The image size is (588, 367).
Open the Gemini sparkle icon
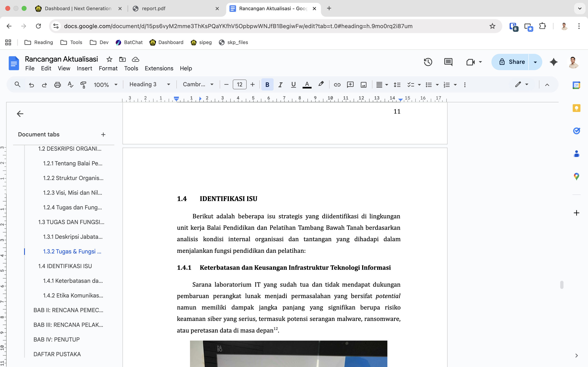(553, 62)
